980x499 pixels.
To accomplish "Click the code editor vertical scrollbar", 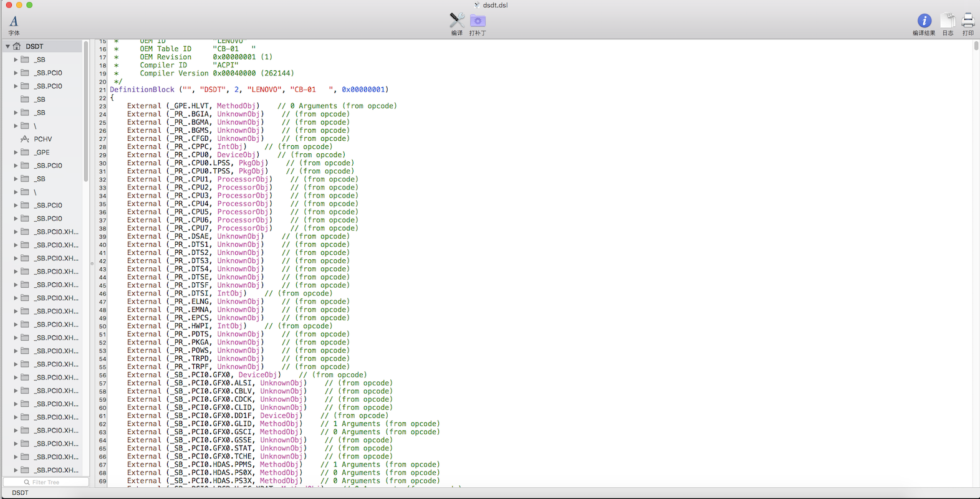I will click(x=976, y=47).
